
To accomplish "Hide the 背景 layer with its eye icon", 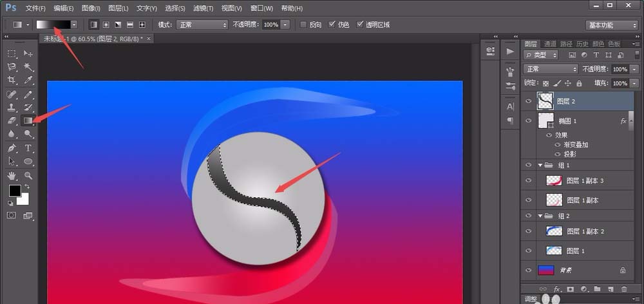I will tap(529, 271).
